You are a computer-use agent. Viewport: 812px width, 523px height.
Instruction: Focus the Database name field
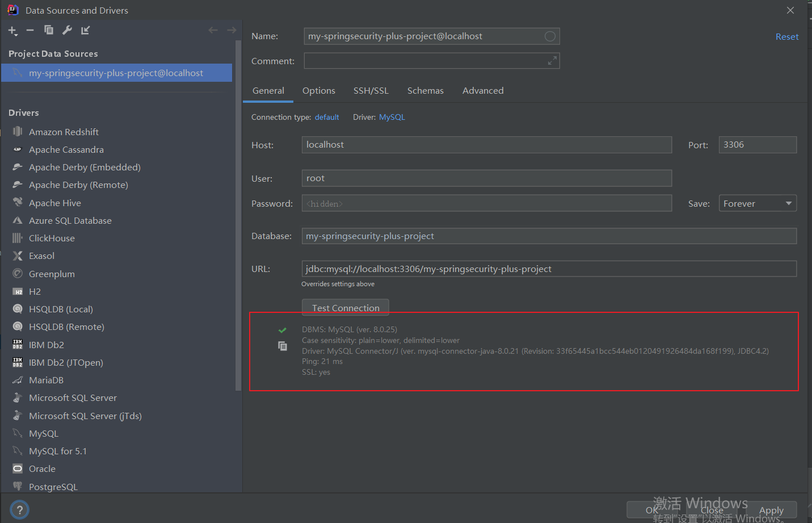(549, 236)
